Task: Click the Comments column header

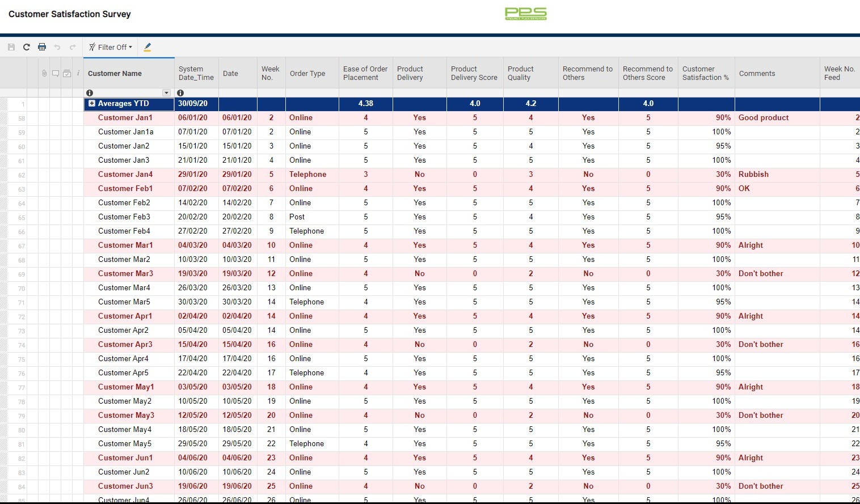Action: click(x=757, y=73)
